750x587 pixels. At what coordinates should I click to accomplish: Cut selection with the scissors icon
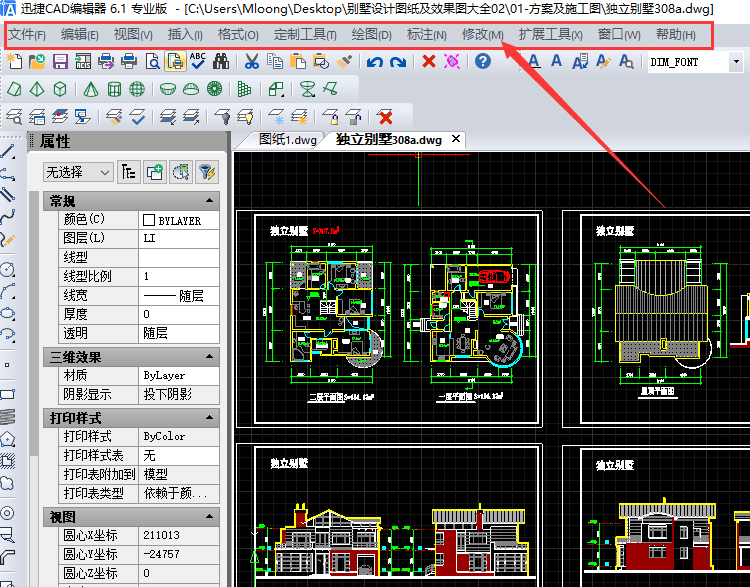pyautogui.click(x=252, y=61)
